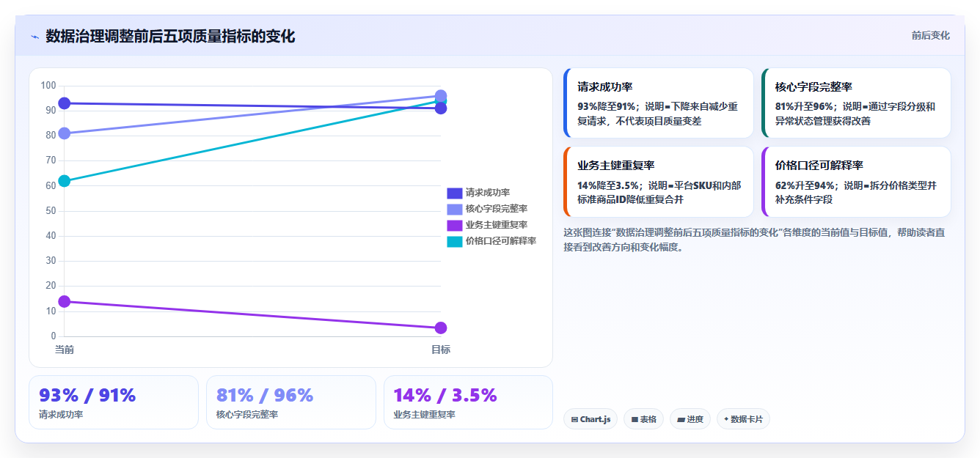Open the 81% / 96% stat card
Image resolution: width=980 pixels, height=458 pixels.
coord(291,402)
